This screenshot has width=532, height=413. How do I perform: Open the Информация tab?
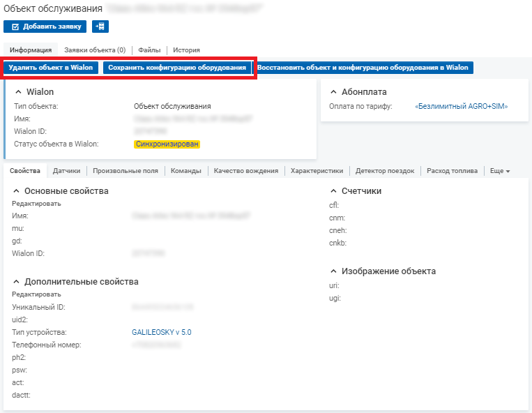click(31, 50)
